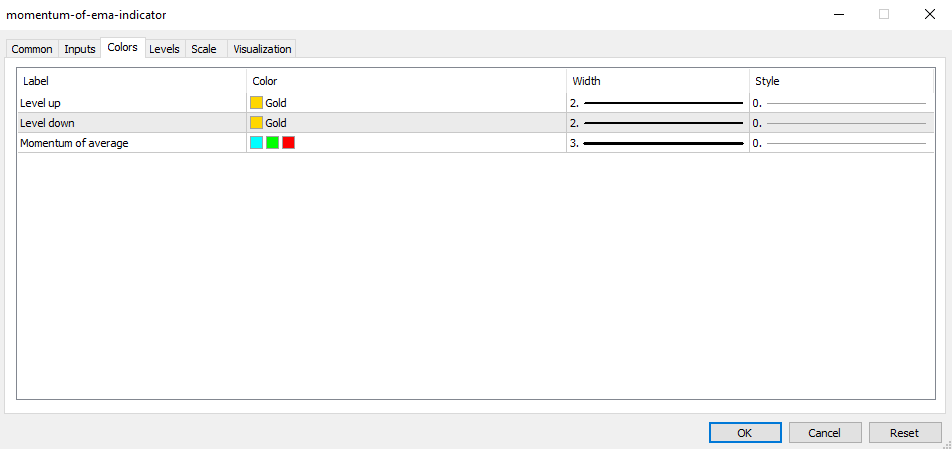This screenshot has width=952, height=449.
Task: Minimize the indicator dialog window
Action: [839, 15]
